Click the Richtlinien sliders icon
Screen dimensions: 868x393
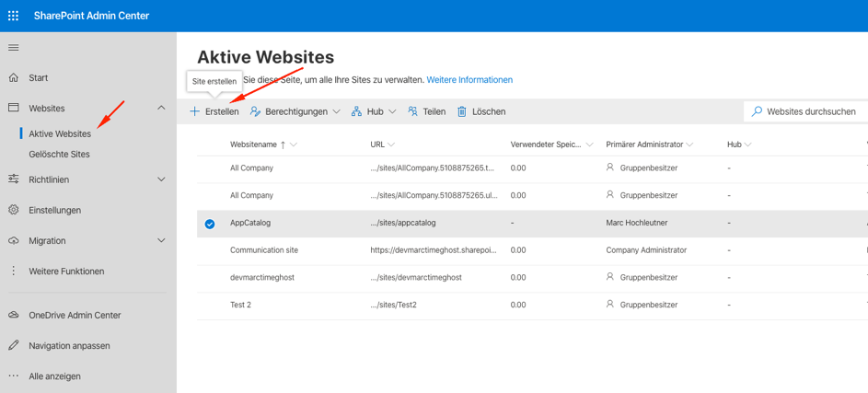(x=14, y=179)
